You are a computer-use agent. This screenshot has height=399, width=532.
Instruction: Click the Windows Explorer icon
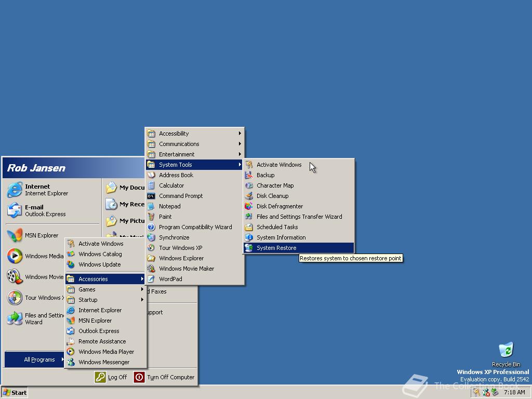pyautogui.click(x=151, y=258)
